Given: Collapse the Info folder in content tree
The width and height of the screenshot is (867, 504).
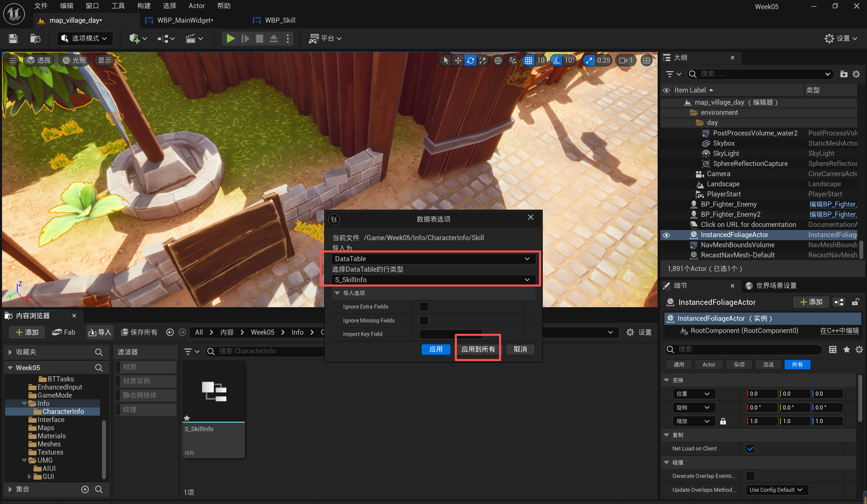Looking at the screenshot, I should coord(24,403).
